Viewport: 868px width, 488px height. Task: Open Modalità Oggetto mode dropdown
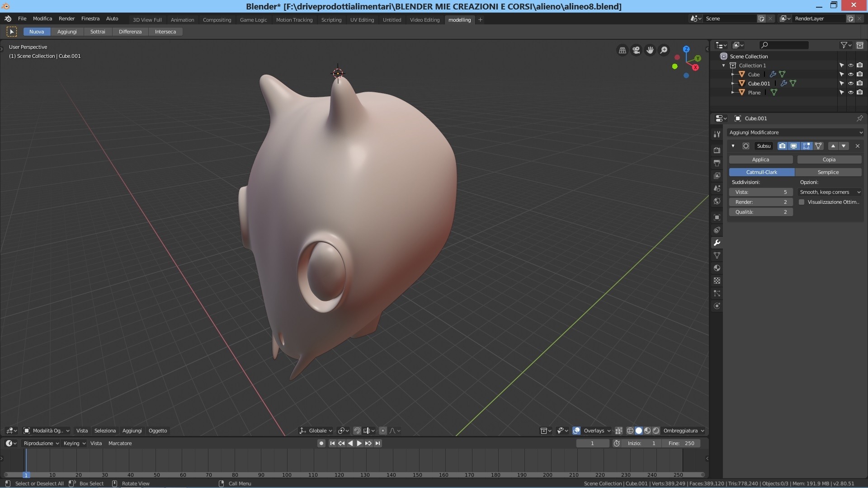pos(47,431)
